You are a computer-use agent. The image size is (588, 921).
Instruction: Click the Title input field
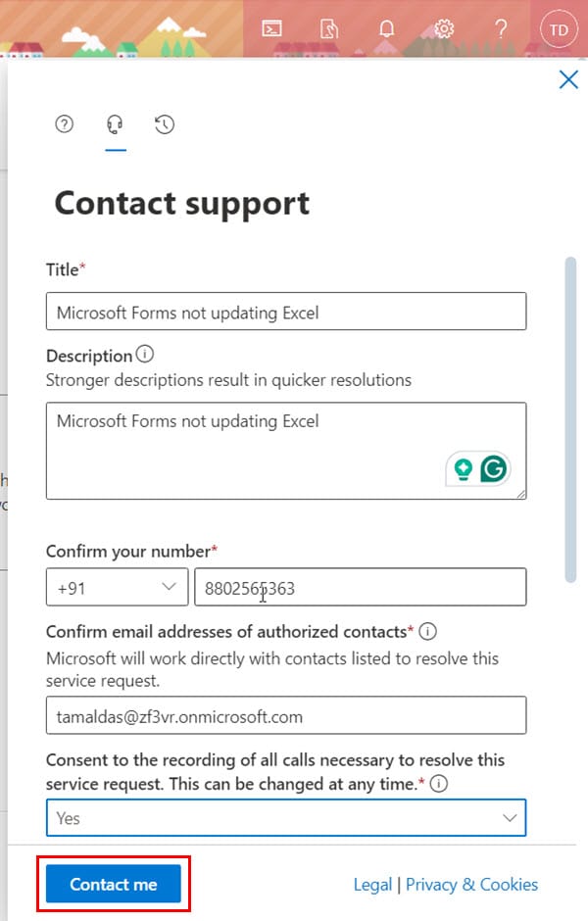[286, 312]
